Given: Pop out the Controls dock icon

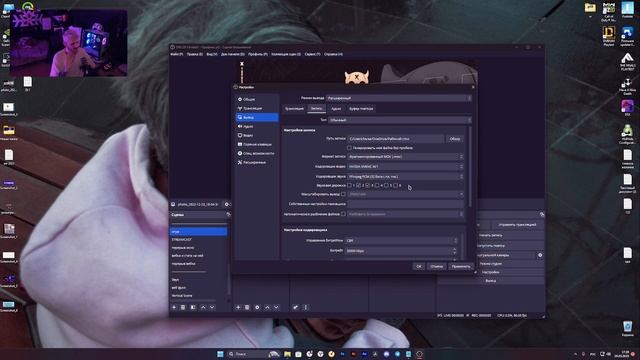Looking at the screenshot, I should pyautogui.click(x=542, y=215).
